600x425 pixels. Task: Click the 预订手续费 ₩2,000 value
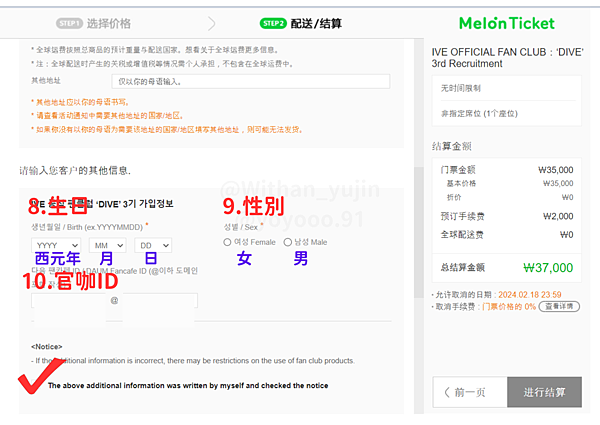tap(558, 216)
